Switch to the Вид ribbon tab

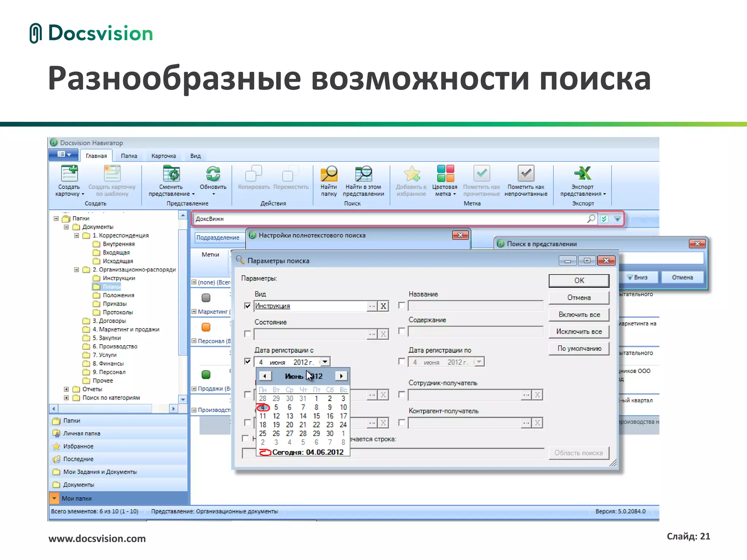(196, 156)
